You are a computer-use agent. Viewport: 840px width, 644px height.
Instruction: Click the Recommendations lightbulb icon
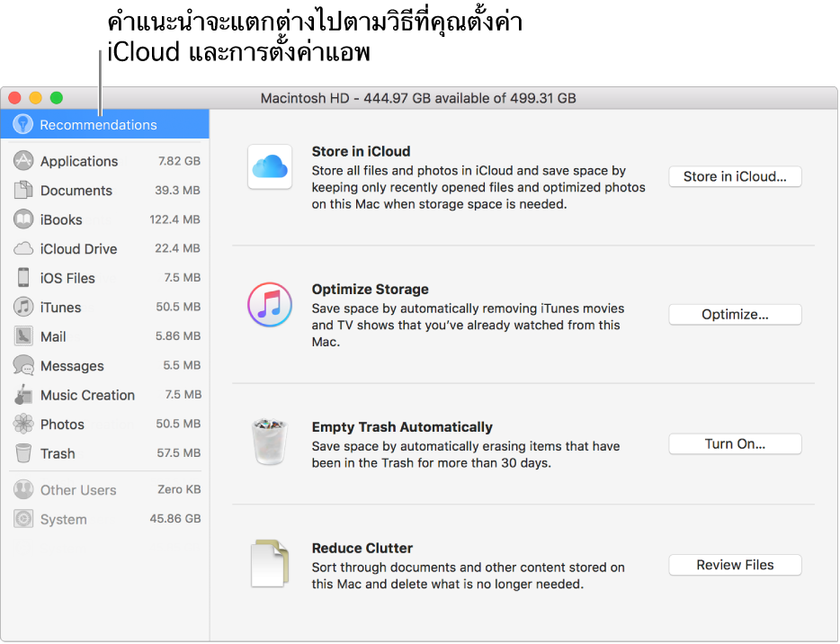point(23,124)
